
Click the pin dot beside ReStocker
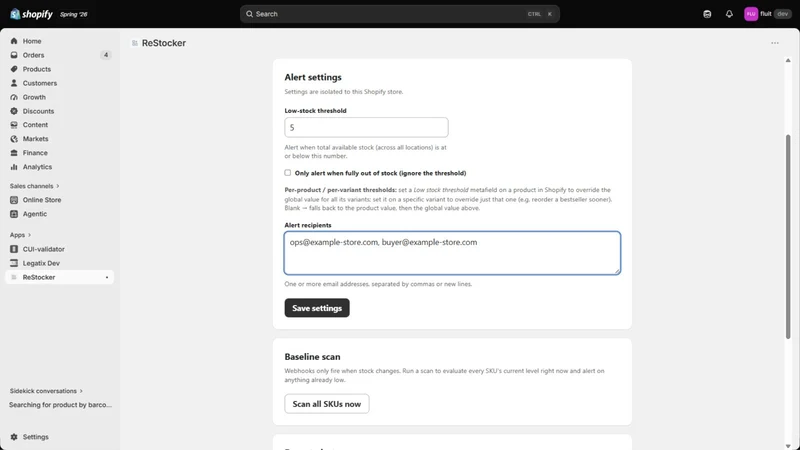pos(107,278)
